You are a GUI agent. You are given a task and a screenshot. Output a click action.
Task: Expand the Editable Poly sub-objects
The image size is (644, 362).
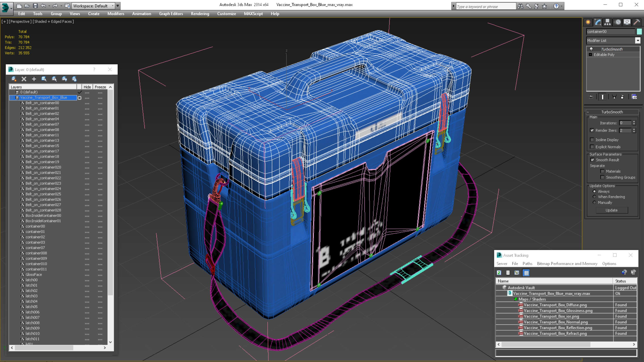pos(590,55)
